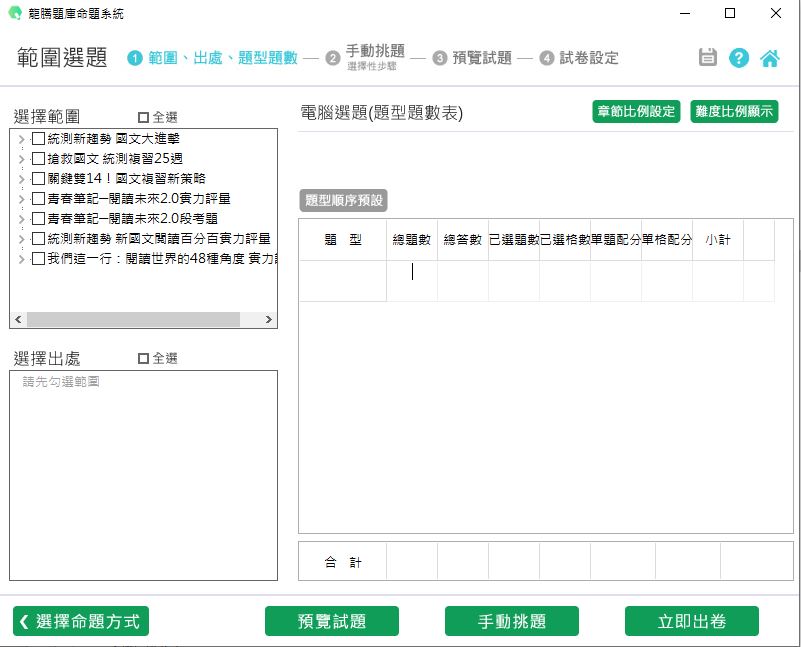This screenshot has height=647, width=801.
Task: Click right arrow of range list scrollbar
Action: pyautogui.click(x=268, y=320)
